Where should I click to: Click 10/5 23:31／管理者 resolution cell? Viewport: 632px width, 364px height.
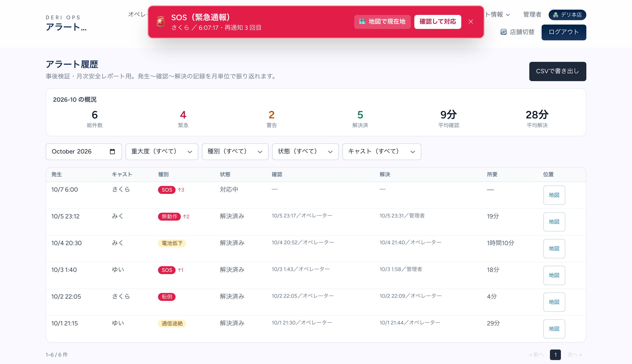pyautogui.click(x=402, y=216)
